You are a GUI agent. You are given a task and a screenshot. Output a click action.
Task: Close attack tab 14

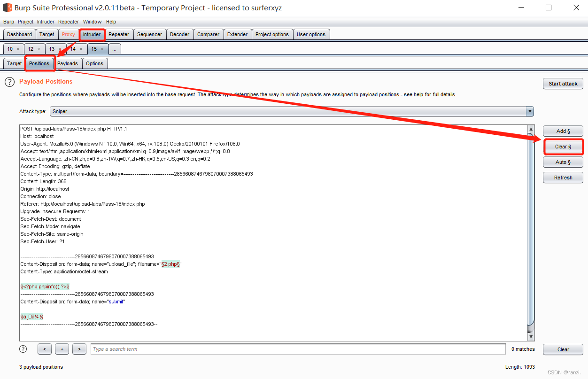point(81,49)
